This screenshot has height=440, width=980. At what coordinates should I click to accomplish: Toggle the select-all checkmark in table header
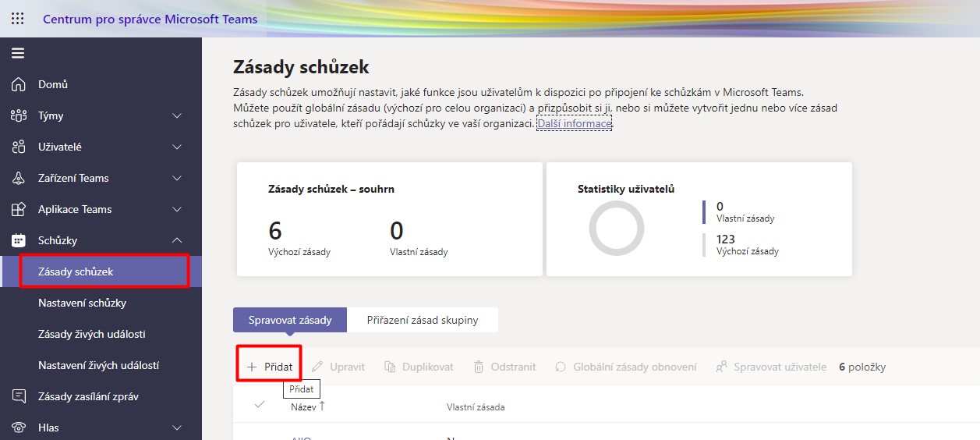[260, 404]
